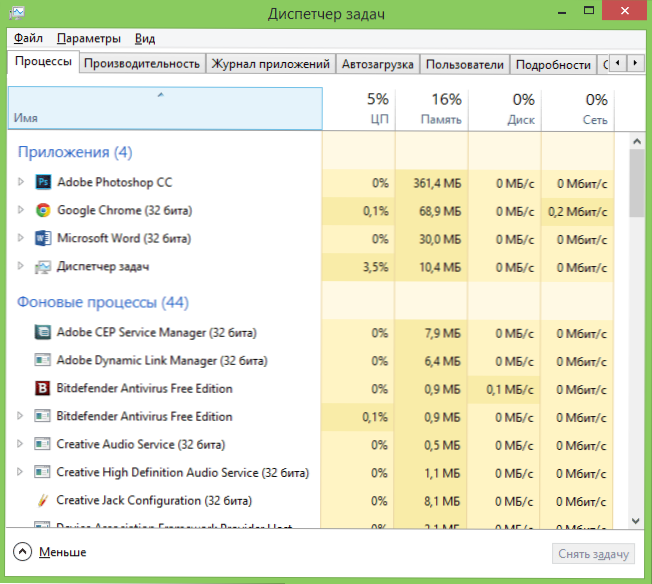Click the vertical scrollbar thumb

pyautogui.click(x=637, y=183)
